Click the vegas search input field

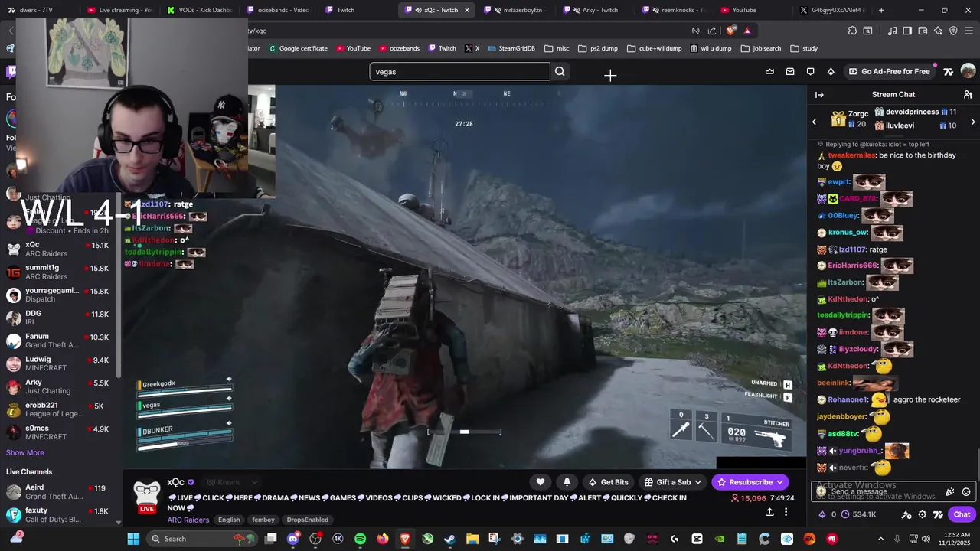click(x=459, y=71)
